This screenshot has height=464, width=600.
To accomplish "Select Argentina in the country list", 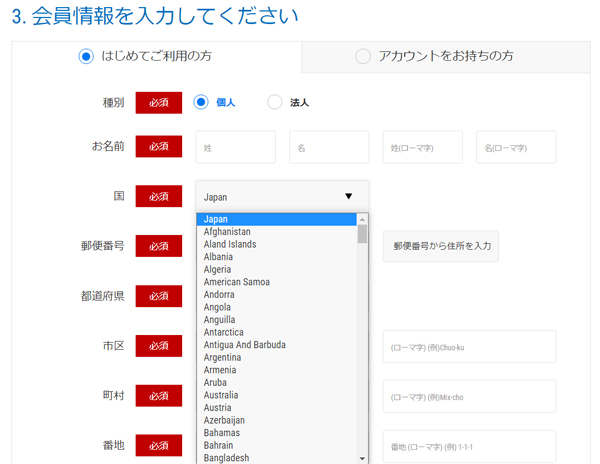I will coord(276,358).
